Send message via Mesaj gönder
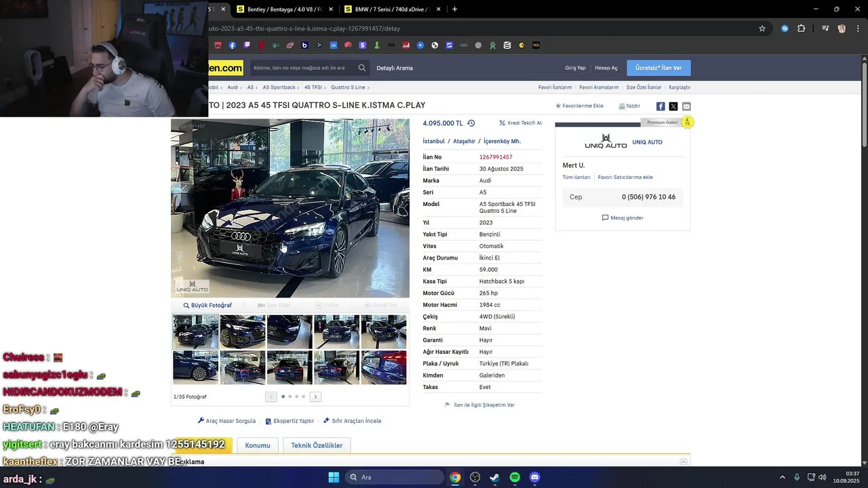 click(x=623, y=218)
